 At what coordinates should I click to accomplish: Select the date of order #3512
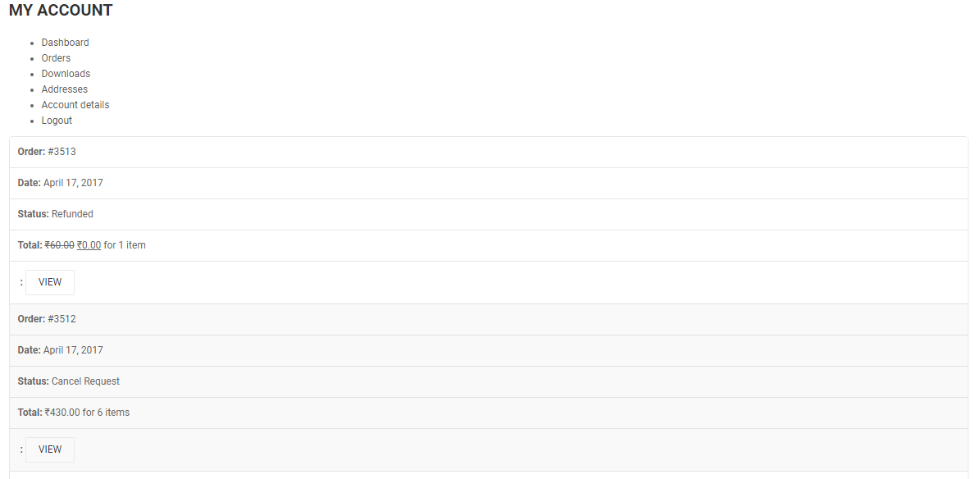(x=73, y=350)
